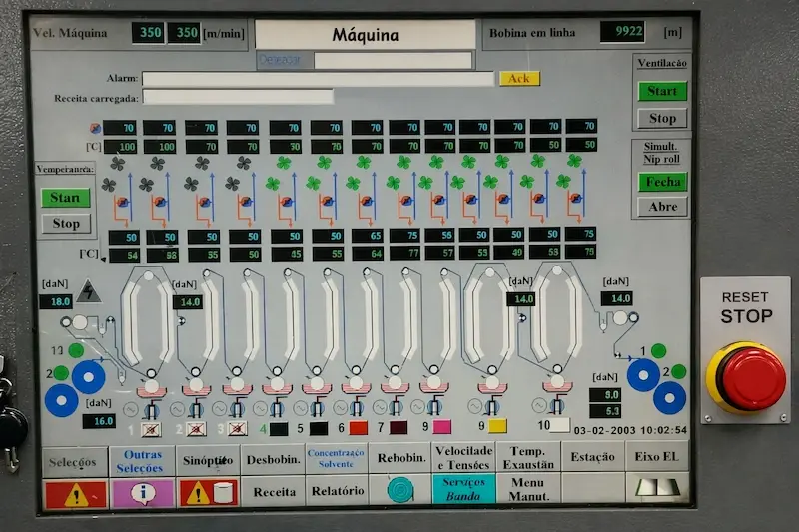Image resolution: width=799 pixels, height=532 pixels.
Task: Select crossed-out station 1 ink icon
Action: [x=151, y=430]
